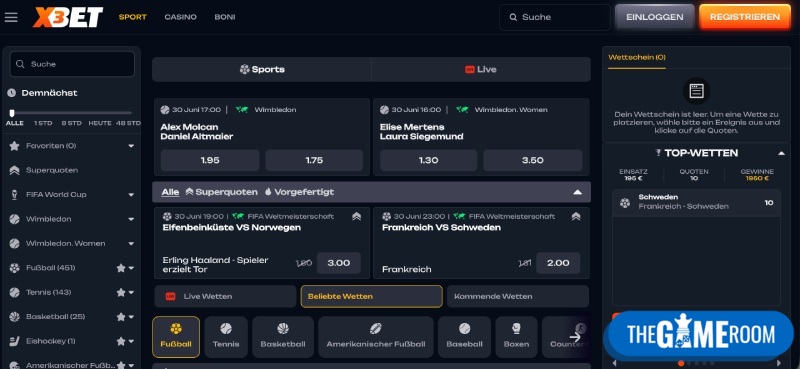
Task: Click the Superquoten chevrons icon in sidebar
Action: click(x=14, y=170)
